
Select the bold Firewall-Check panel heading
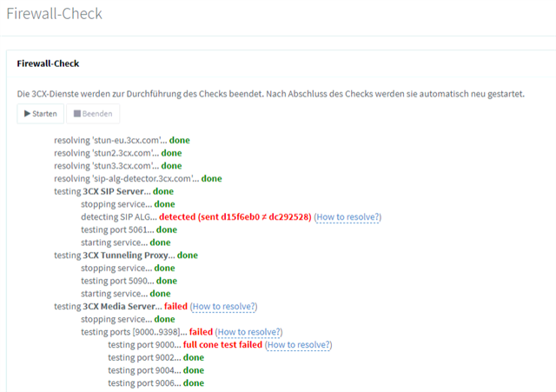tap(48, 63)
